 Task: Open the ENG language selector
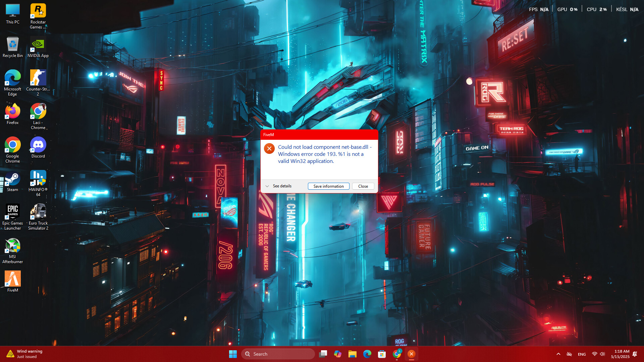(x=581, y=354)
